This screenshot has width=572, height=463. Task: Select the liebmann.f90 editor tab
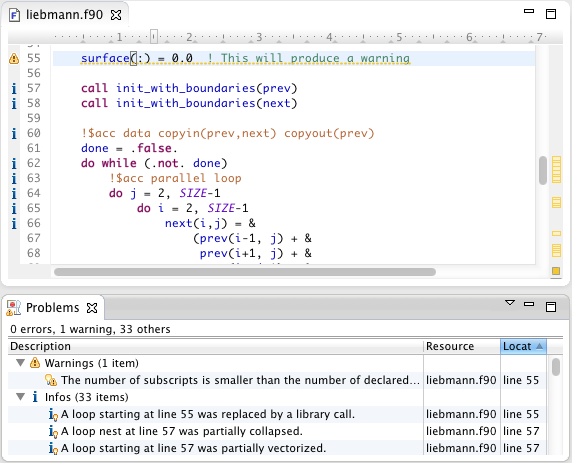(x=64, y=15)
